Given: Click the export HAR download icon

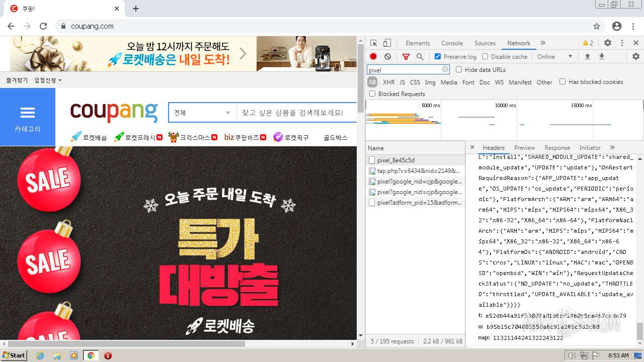Looking at the screenshot, I should click(x=601, y=56).
